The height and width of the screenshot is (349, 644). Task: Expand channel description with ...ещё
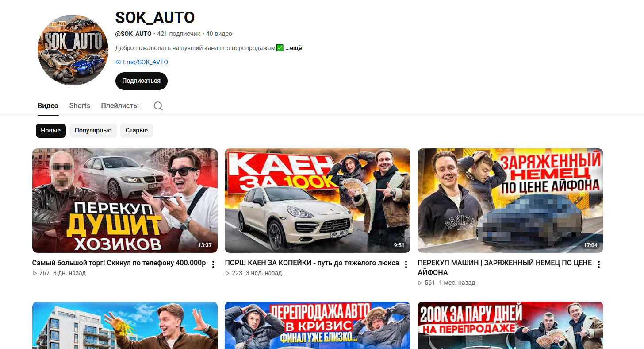click(294, 48)
